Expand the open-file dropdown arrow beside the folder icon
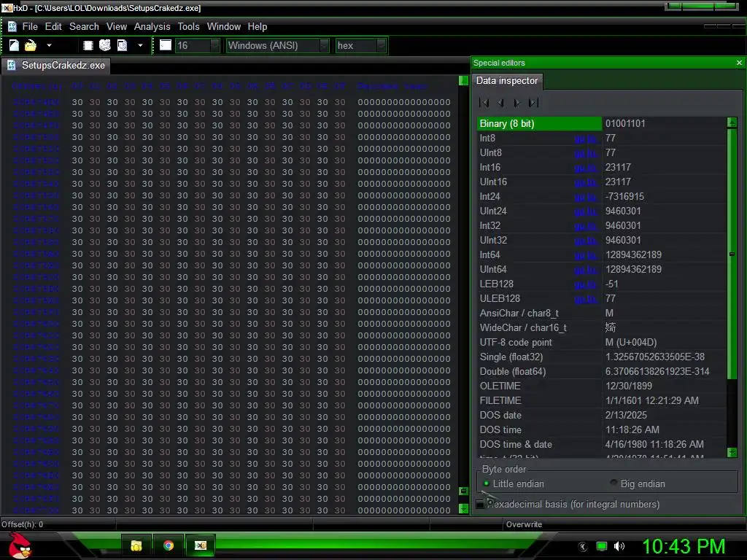This screenshot has width=747, height=560. click(x=49, y=46)
